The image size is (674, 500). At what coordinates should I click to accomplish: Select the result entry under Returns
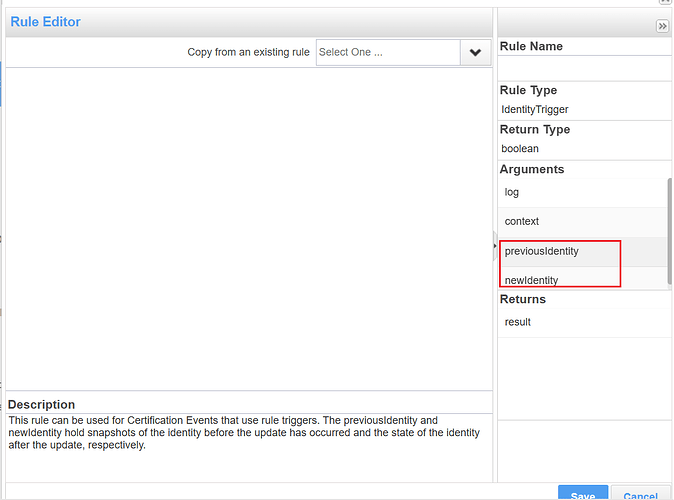[518, 322]
